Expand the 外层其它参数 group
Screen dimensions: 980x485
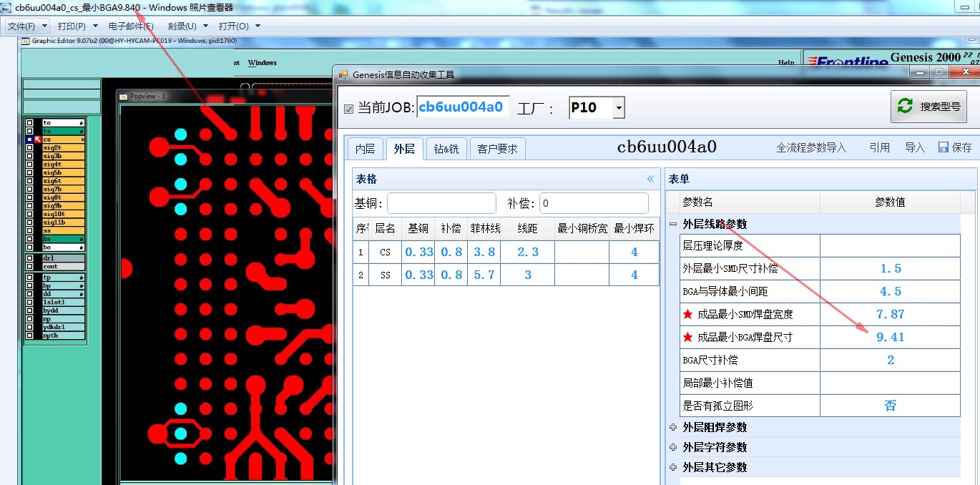673,467
